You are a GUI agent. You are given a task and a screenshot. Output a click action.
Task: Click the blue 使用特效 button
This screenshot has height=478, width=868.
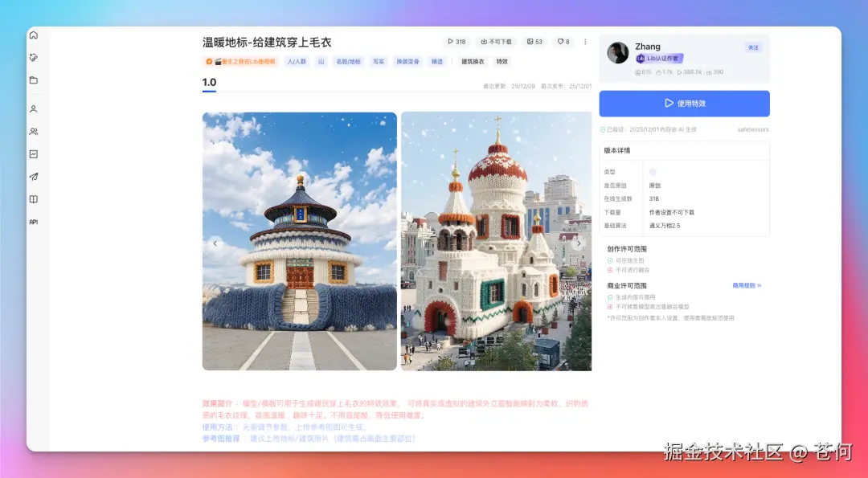coord(684,103)
